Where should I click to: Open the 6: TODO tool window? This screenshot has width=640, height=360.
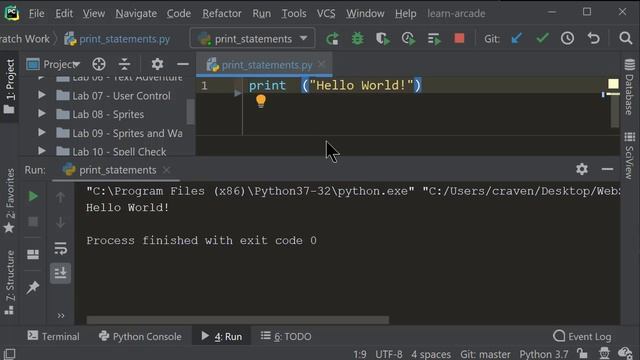[286, 336]
